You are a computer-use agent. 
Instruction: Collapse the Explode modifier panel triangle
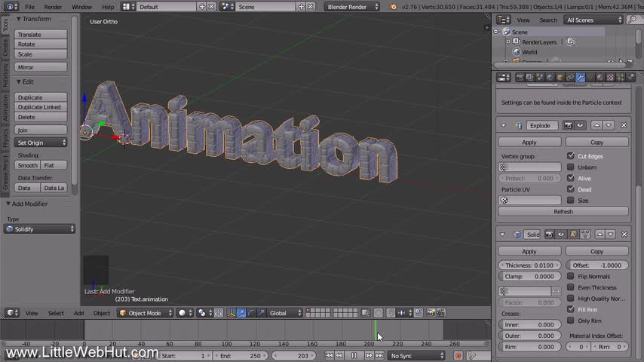tap(503, 125)
